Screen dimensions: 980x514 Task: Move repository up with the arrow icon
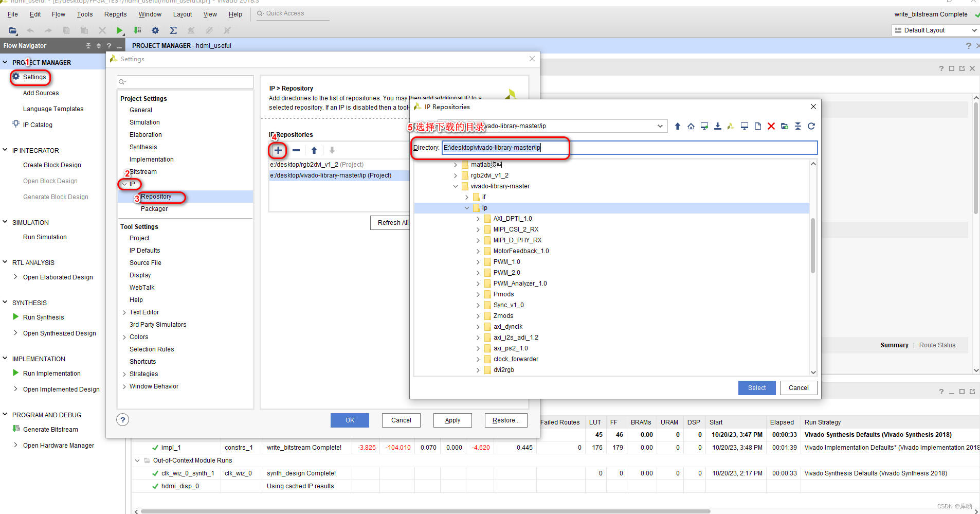314,150
